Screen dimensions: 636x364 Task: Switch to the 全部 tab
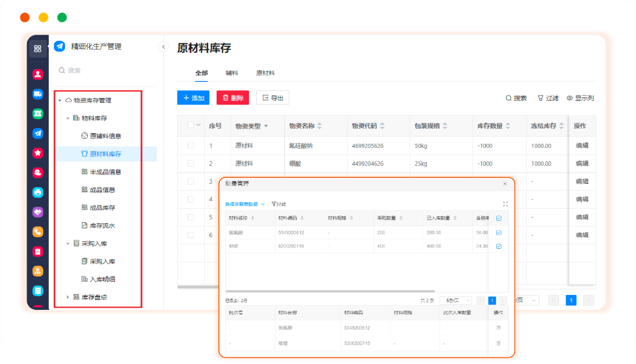tap(201, 73)
